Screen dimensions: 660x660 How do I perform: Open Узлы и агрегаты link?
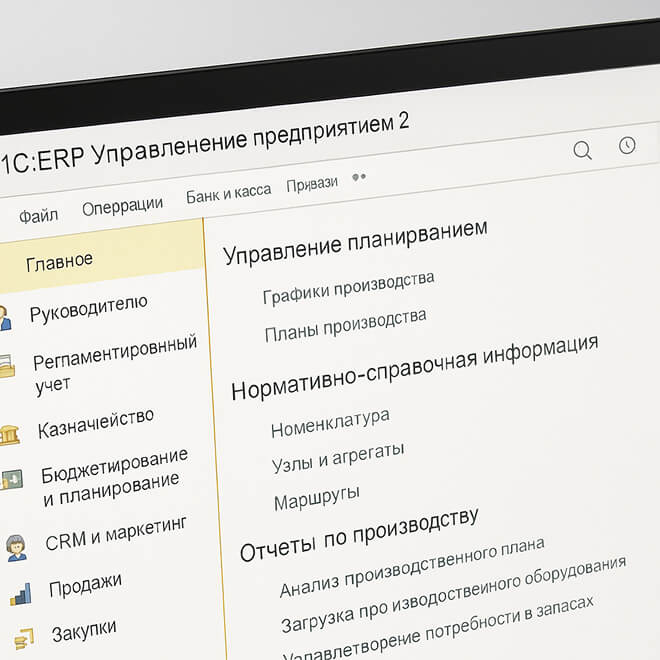click(x=338, y=458)
